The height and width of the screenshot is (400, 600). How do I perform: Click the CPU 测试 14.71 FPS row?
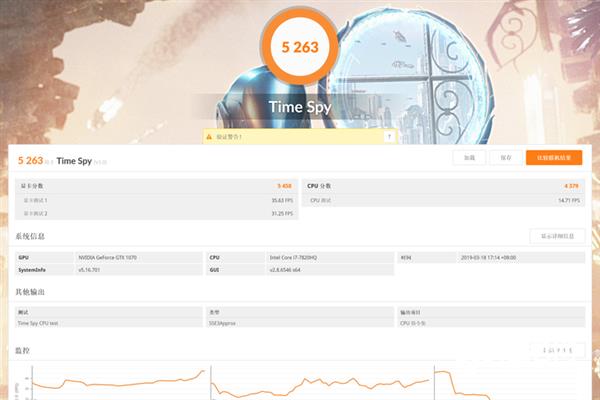(x=444, y=200)
